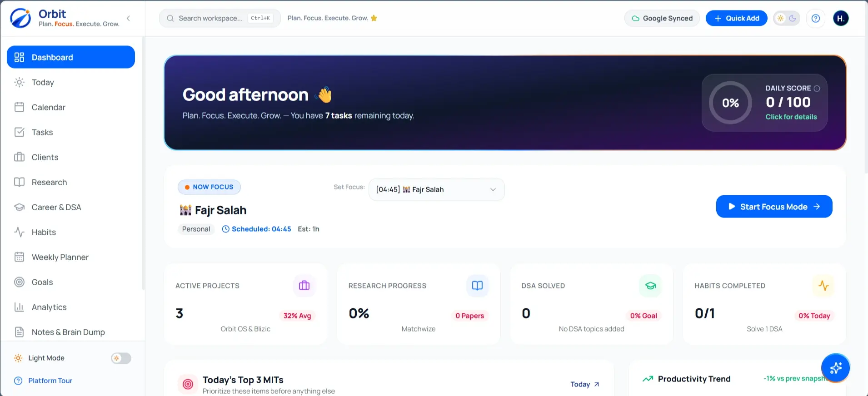The height and width of the screenshot is (396, 868).
Task: Open the AI assistant sparkle button
Action: click(x=835, y=368)
